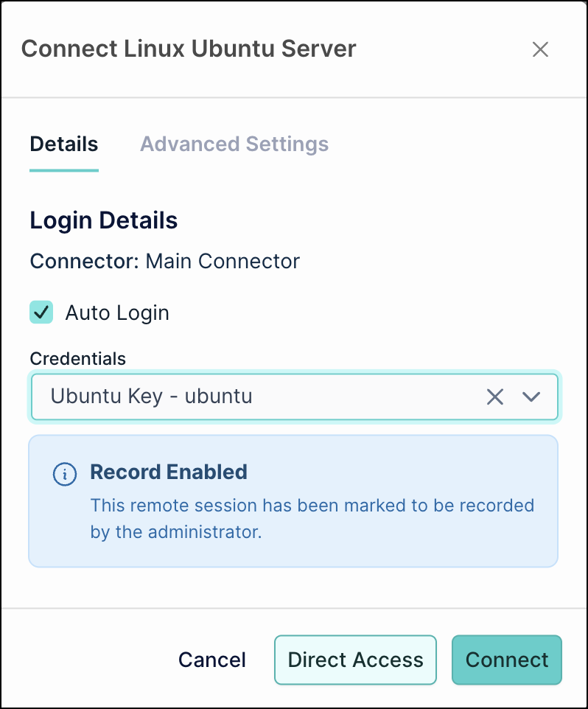Switch to the Details tab
The width and height of the screenshot is (588, 709).
coord(64,144)
